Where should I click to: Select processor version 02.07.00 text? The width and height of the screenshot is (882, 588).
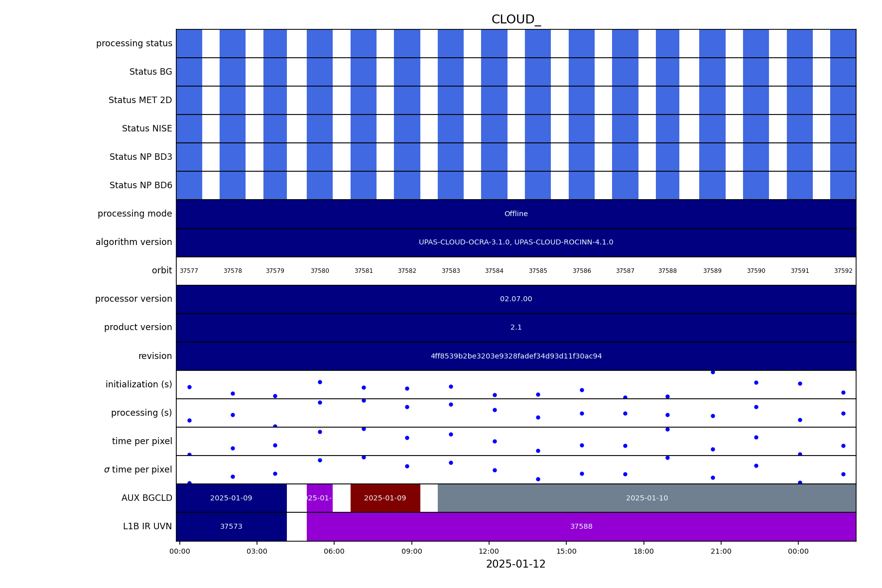point(515,299)
